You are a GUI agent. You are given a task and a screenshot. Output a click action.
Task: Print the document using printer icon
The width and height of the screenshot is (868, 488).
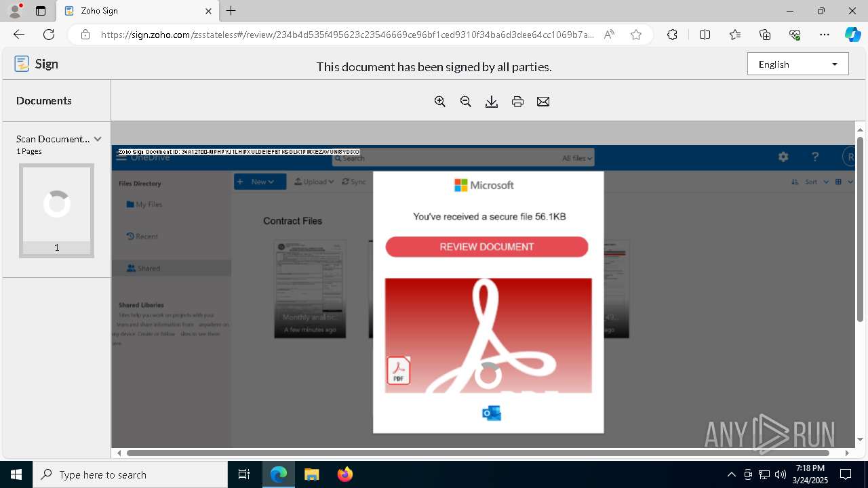tap(517, 102)
